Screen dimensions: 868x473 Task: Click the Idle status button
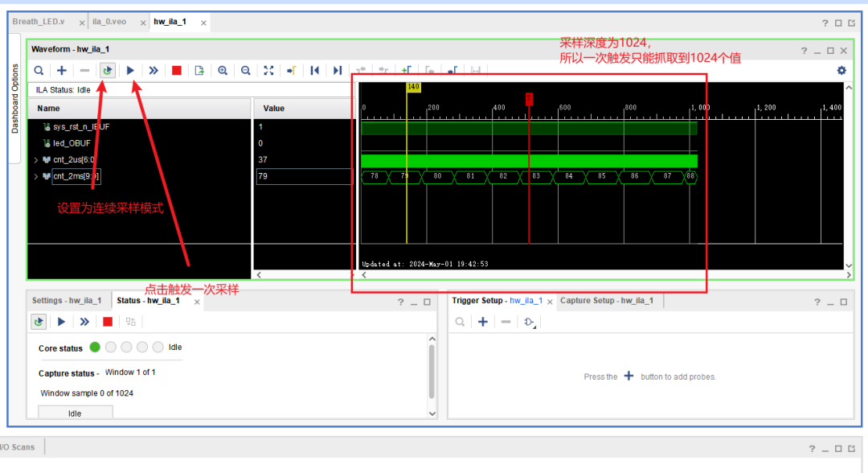tap(76, 413)
